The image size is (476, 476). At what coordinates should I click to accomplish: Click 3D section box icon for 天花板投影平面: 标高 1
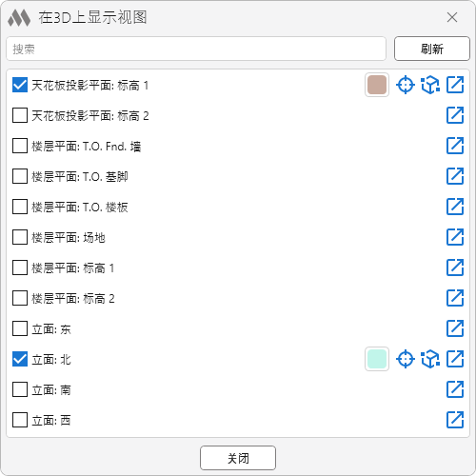pyautogui.click(x=430, y=85)
